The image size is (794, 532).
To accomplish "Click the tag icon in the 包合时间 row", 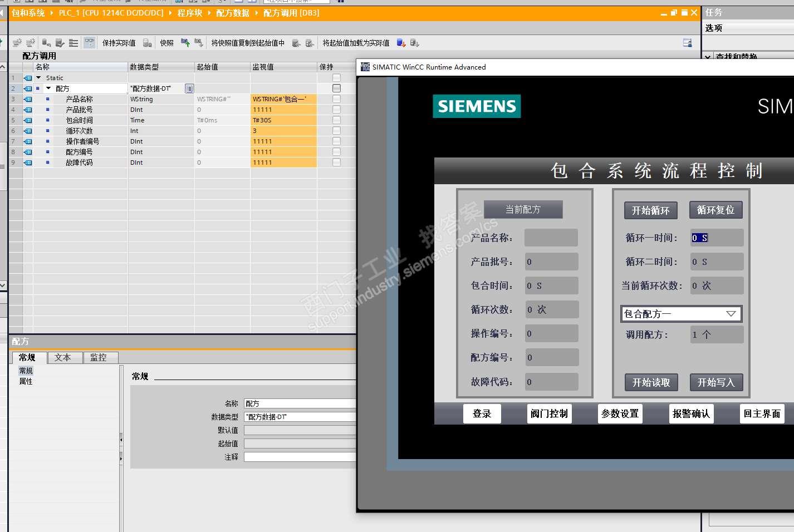I will coord(28,120).
